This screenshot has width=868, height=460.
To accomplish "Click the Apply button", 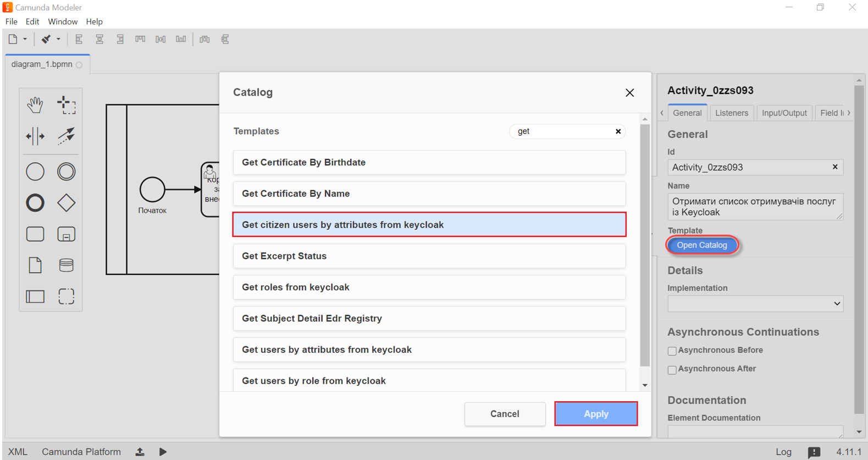I will pyautogui.click(x=596, y=414).
